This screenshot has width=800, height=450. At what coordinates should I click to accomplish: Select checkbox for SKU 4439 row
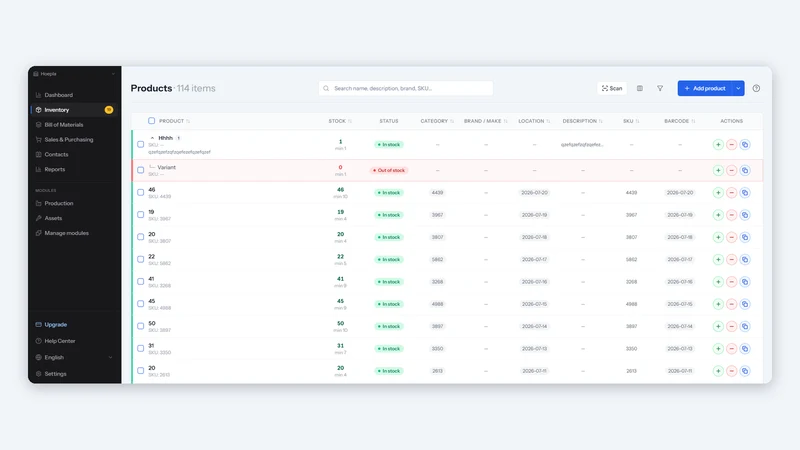tap(140, 192)
